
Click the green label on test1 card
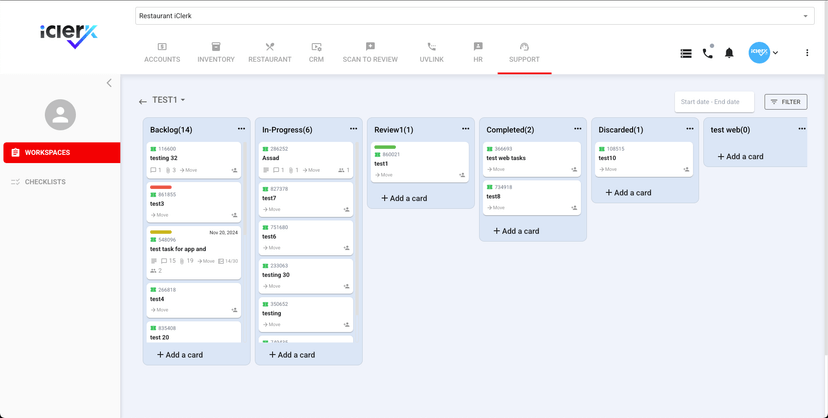(x=385, y=147)
